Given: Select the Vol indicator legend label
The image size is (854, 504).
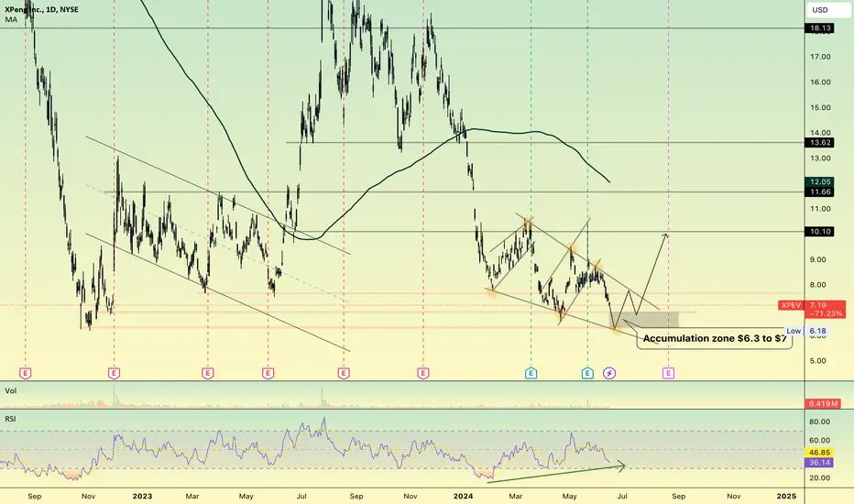Looking at the screenshot, I should (x=10, y=390).
